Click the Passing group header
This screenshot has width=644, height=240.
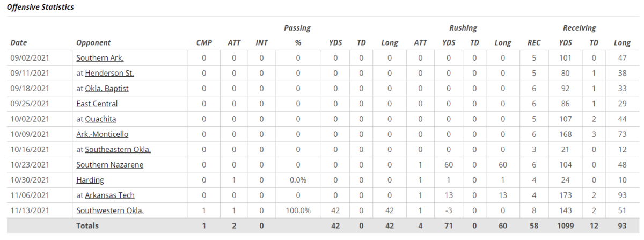click(x=297, y=28)
